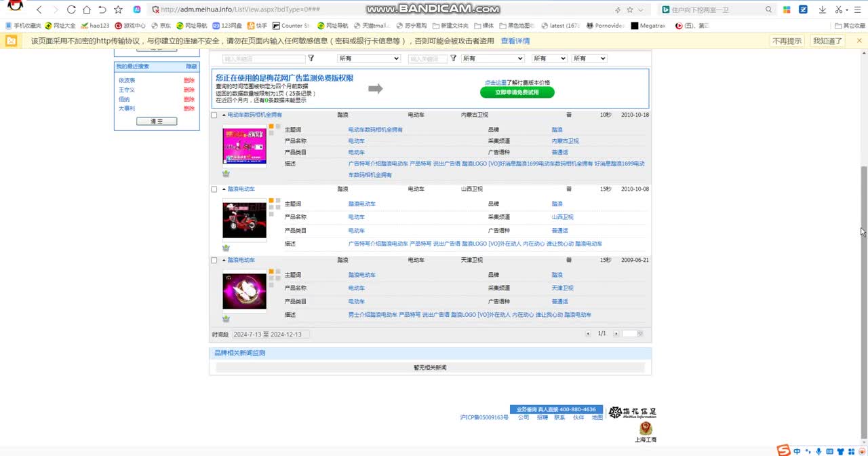Click 不再提示 on the warning bar
The height and width of the screenshot is (456, 868).
coord(787,41)
